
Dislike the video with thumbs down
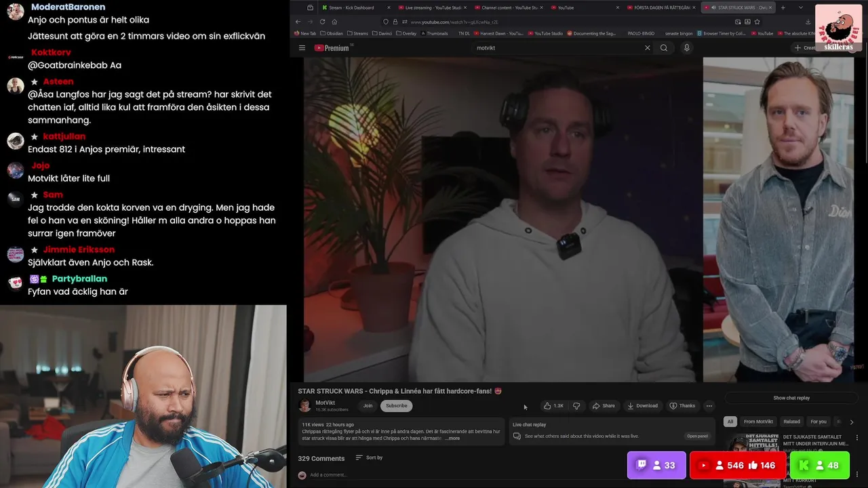point(576,406)
